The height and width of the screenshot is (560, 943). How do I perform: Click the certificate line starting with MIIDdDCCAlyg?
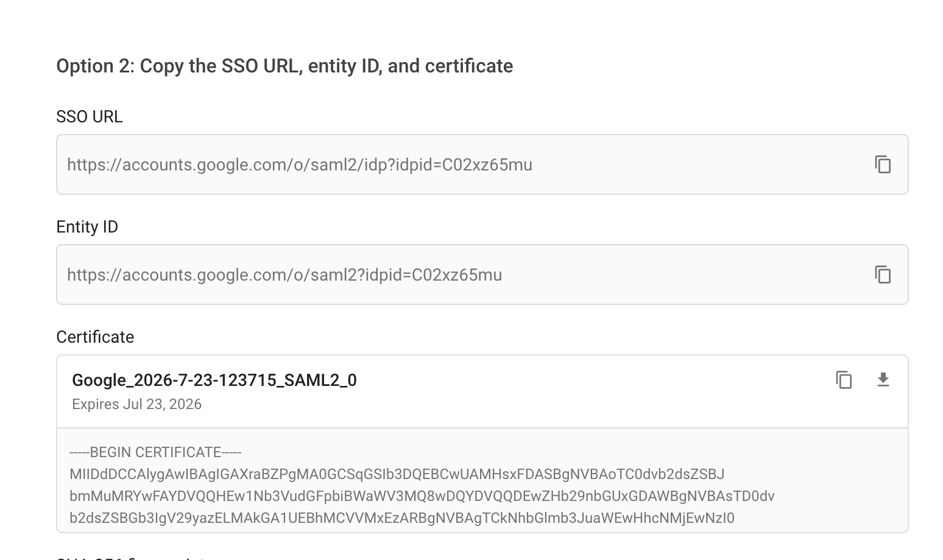tap(397, 474)
